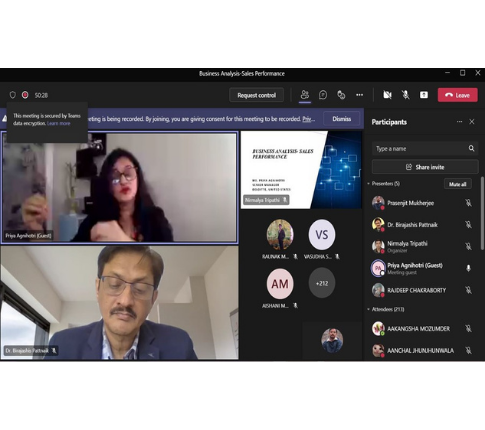Image resolution: width=485 pixels, height=430 pixels.
Task: Toggle the camera off icon
Action: [387, 95]
